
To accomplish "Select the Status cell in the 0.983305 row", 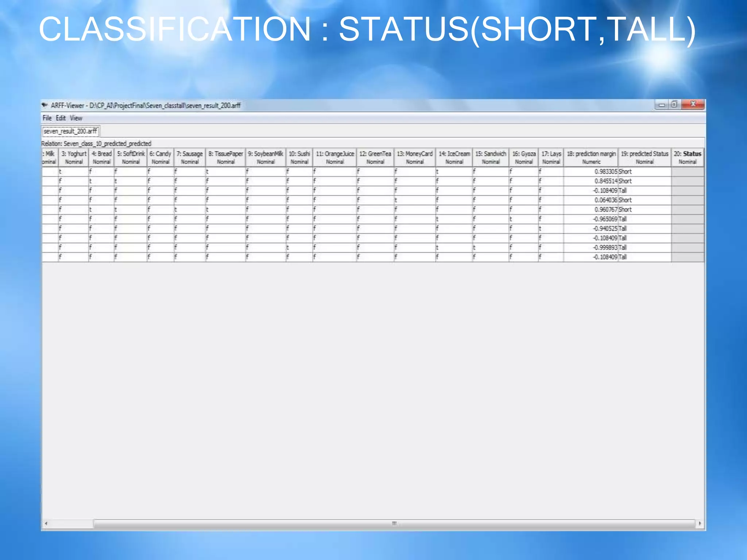I will [688, 172].
